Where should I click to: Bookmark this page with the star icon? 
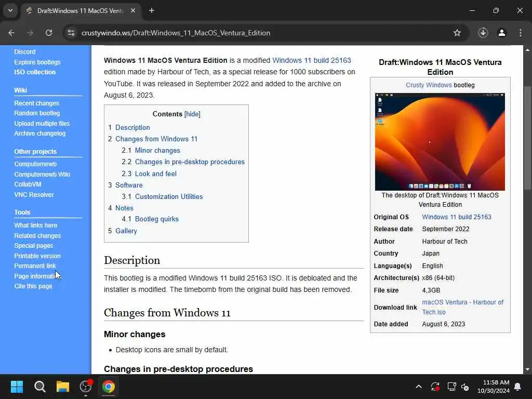[457, 33]
